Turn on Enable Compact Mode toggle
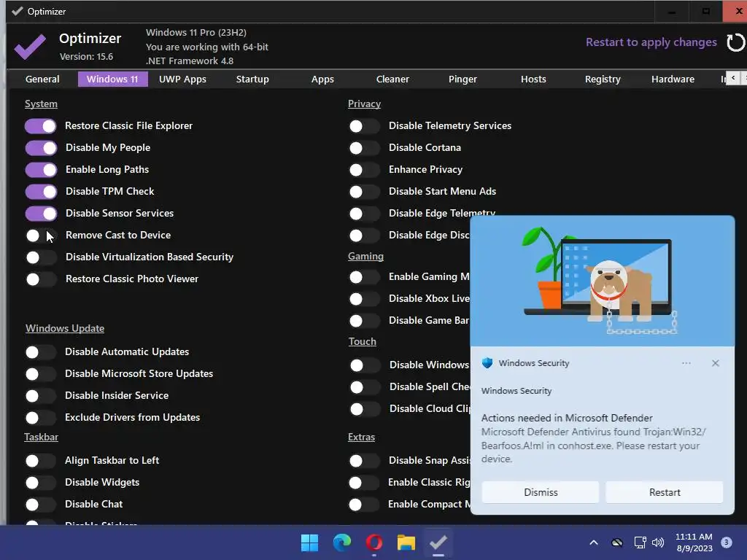This screenshot has width=747, height=560. pyautogui.click(x=364, y=505)
